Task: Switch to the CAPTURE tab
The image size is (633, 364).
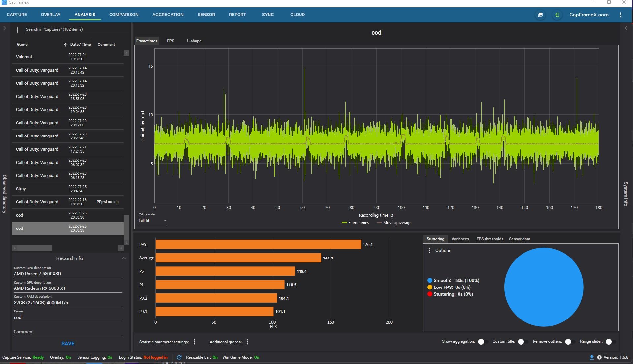Action: 17,15
